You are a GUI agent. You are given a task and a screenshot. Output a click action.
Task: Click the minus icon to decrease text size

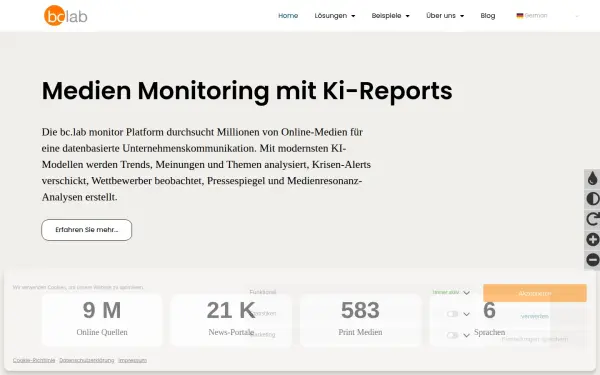pyautogui.click(x=592, y=260)
